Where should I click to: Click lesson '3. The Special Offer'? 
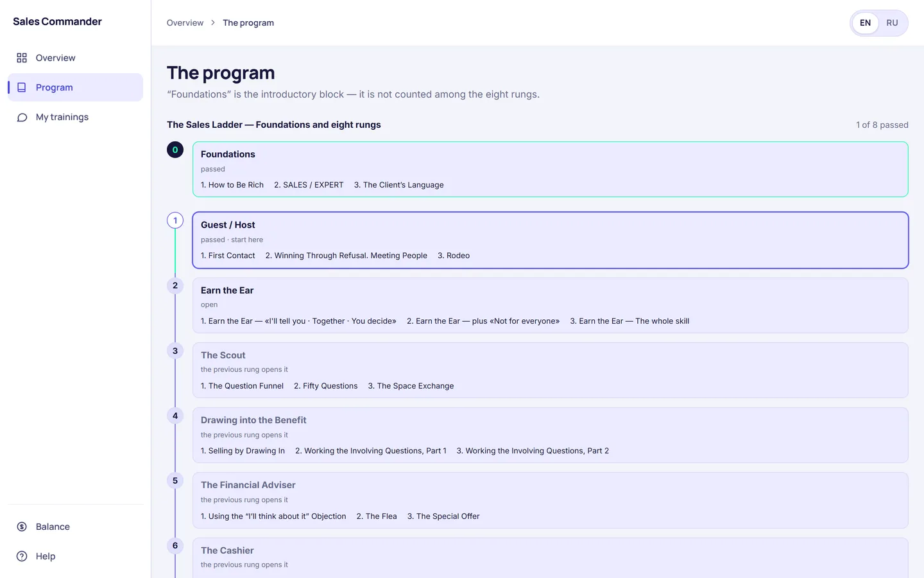[443, 516]
